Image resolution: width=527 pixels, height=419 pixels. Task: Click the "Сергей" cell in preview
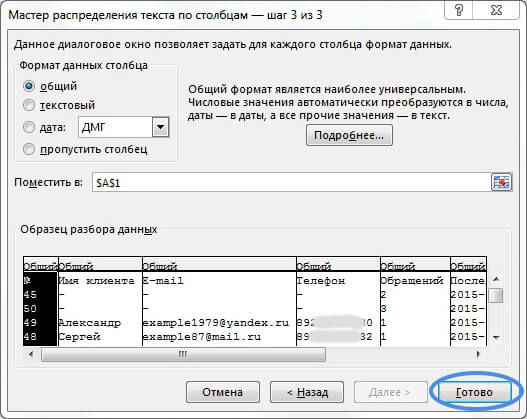coord(79,337)
